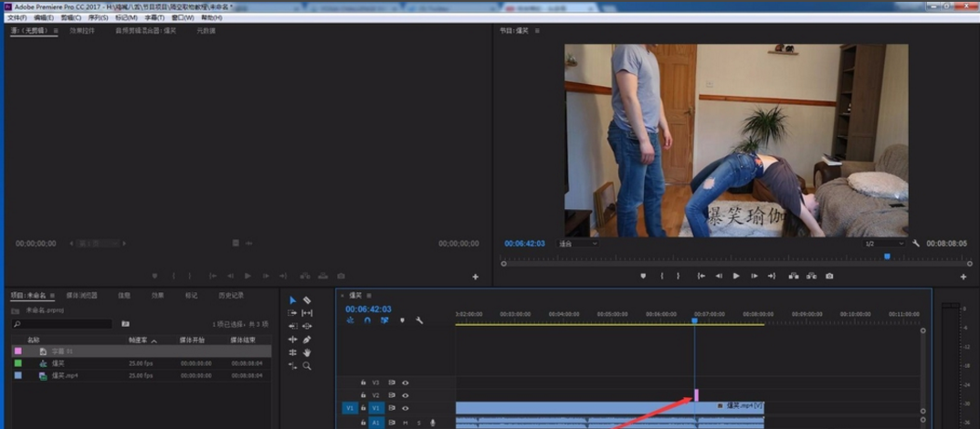Mute audio track A1 with M button

pyautogui.click(x=406, y=423)
